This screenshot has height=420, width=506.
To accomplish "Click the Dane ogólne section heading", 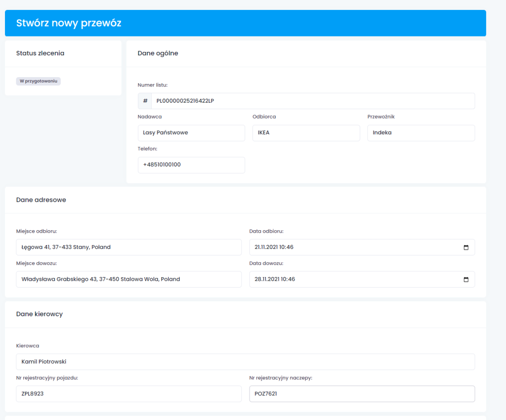I will (158, 53).
